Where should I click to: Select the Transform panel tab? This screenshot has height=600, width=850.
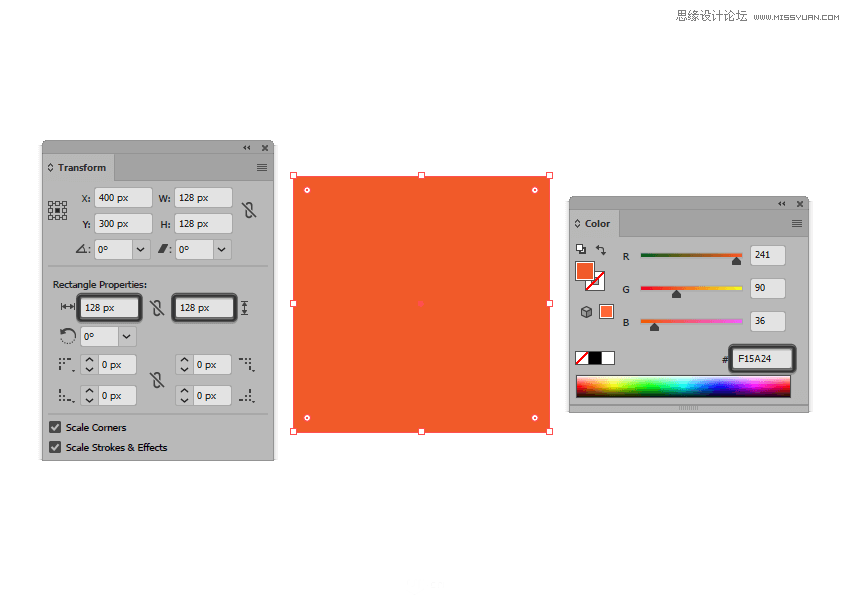pyautogui.click(x=81, y=168)
